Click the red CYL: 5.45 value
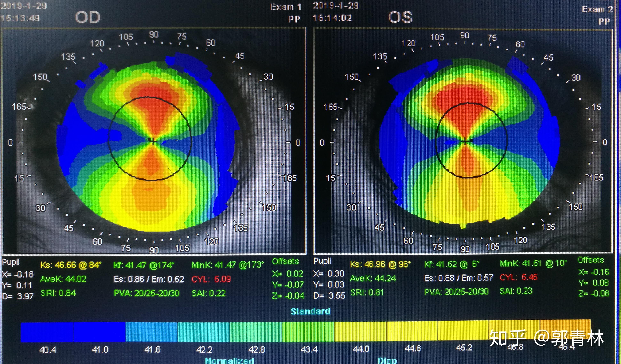Viewport: 621px width, 364px height. (519, 277)
